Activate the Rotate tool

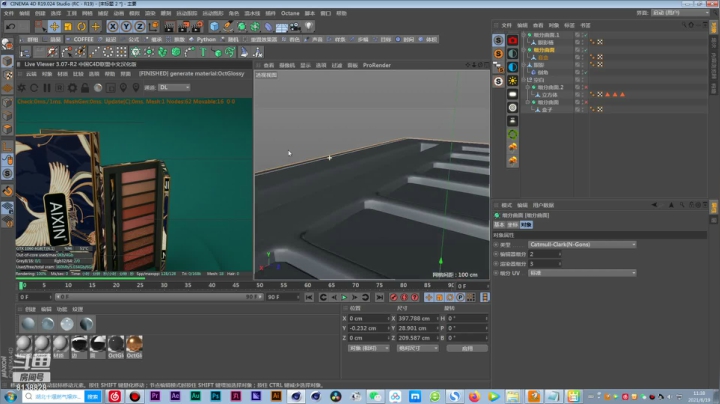(x=82, y=26)
